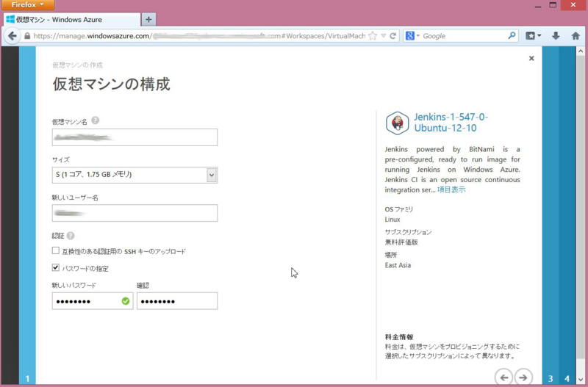This screenshot has height=387, width=588.
Task: Open a new browser tab
Action: [148, 20]
